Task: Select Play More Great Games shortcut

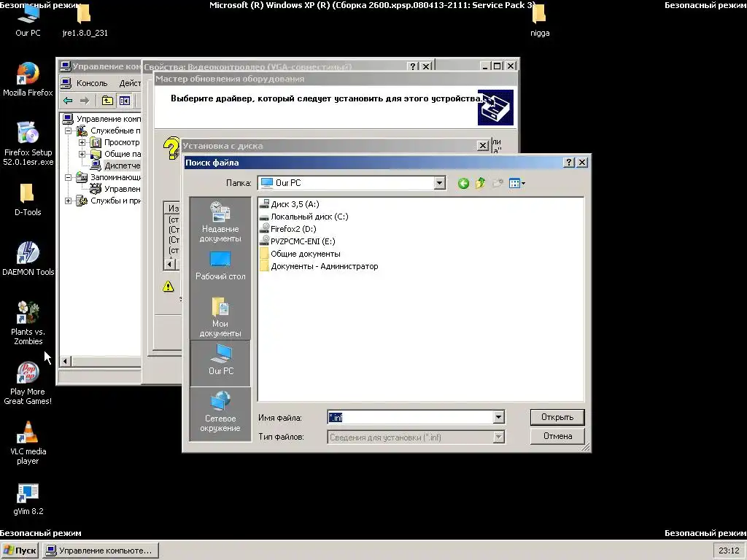Action: pyautogui.click(x=28, y=384)
